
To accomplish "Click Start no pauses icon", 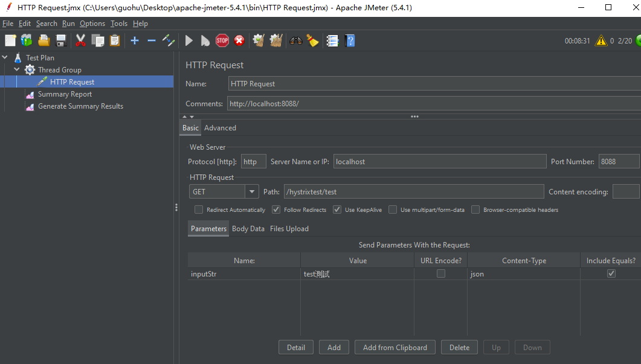I will pos(205,40).
